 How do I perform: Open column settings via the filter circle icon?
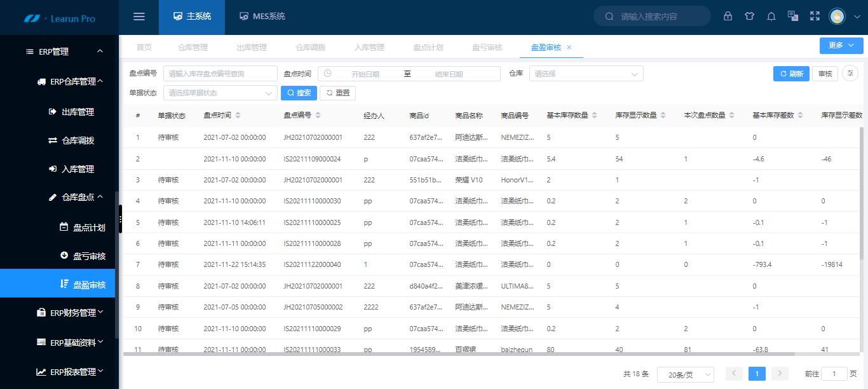850,74
